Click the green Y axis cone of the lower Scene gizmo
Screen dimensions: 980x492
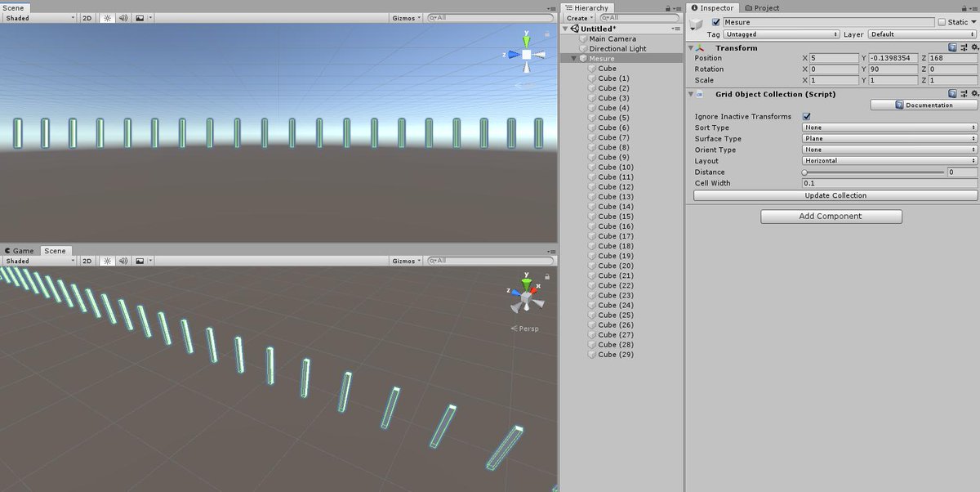(x=527, y=285)
